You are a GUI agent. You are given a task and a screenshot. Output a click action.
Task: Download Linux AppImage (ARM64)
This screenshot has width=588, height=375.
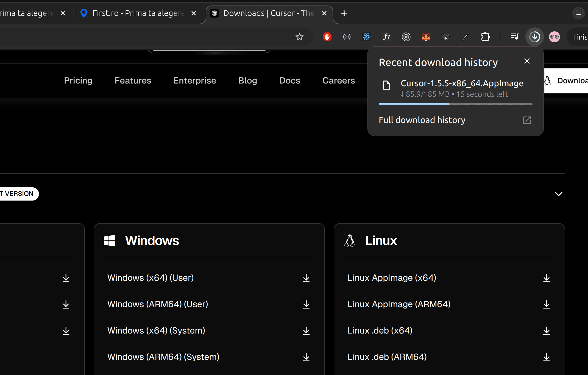coord(547,304)
